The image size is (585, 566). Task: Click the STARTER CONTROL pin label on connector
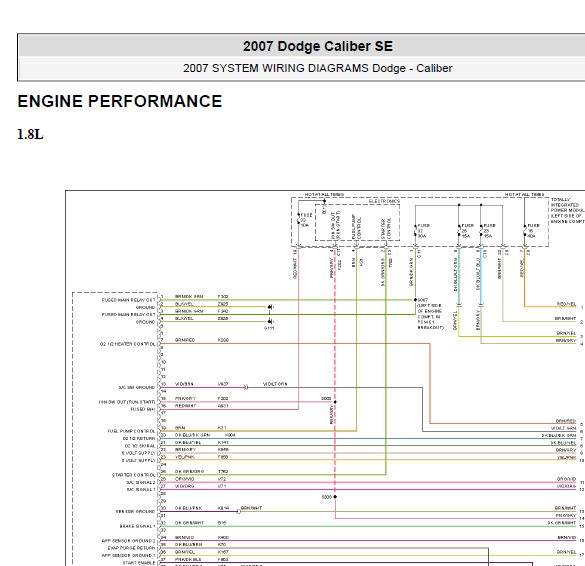134,475
